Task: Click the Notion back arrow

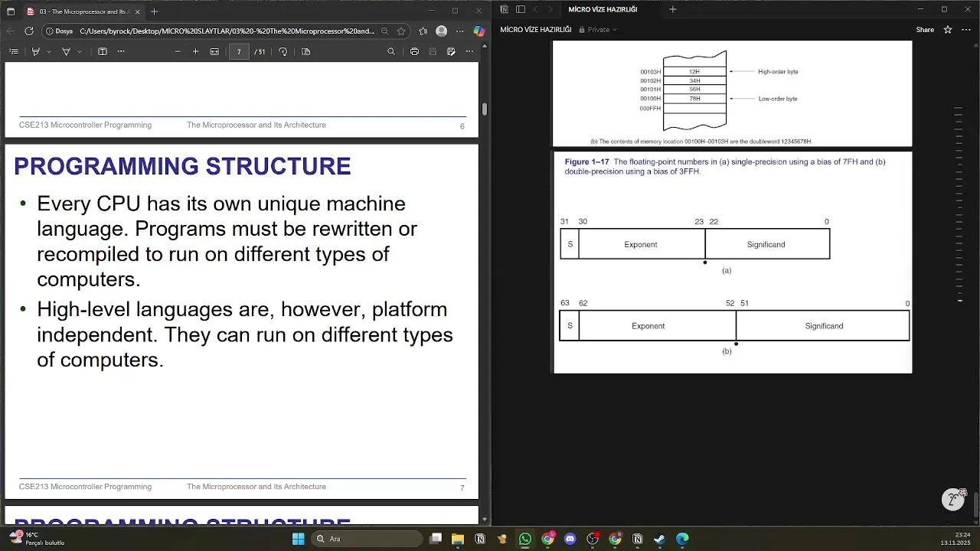Action: pyautogui.click(x=535, y=9)
